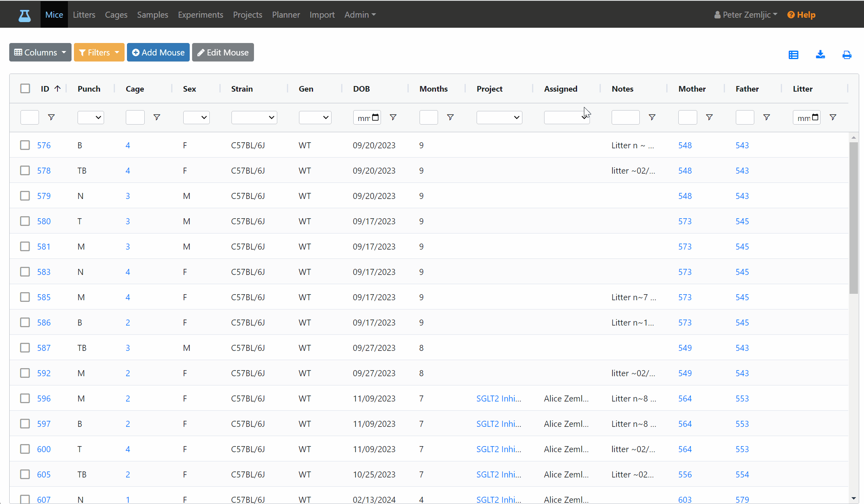Open SGLT2 Inhi... project link for mouse 605
864x504 pixels.
499,474
